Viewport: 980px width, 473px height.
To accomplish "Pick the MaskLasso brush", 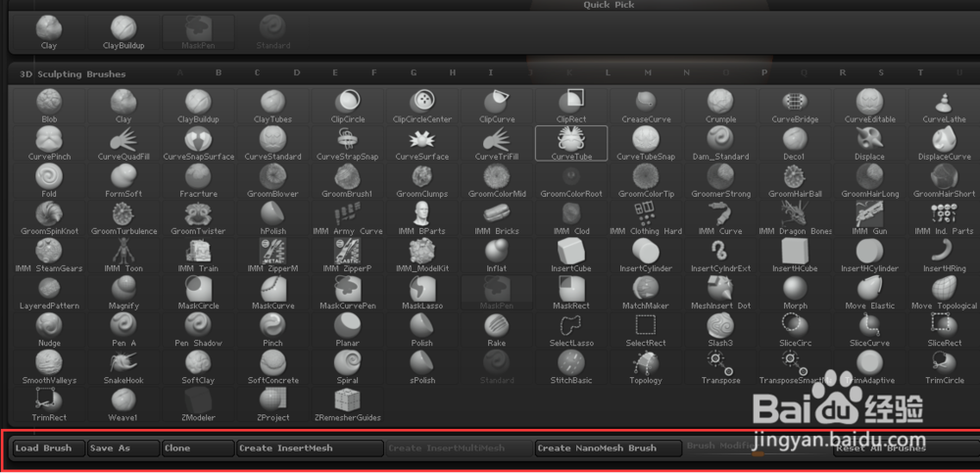I will 421,294.
